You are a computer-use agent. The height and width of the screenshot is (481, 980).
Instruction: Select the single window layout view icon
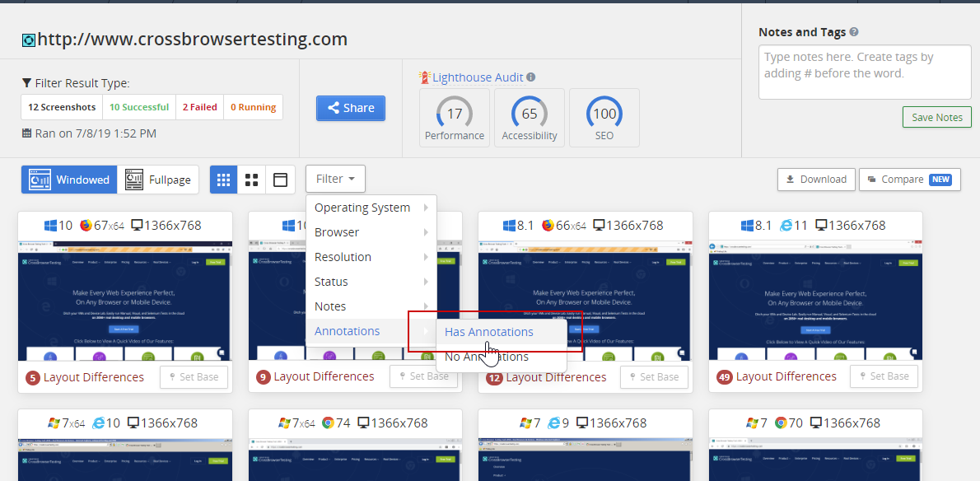[x=281, y=180]
